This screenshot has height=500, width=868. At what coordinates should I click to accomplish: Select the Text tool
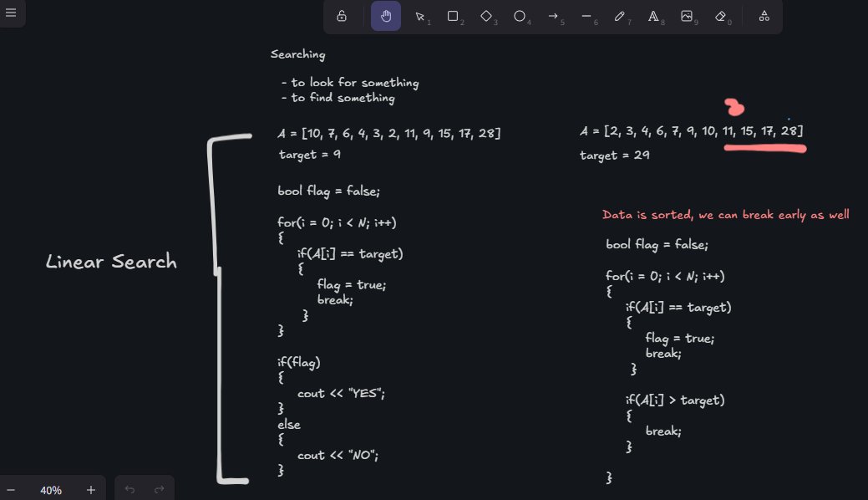pyautogui.click(x=653, y=16)
